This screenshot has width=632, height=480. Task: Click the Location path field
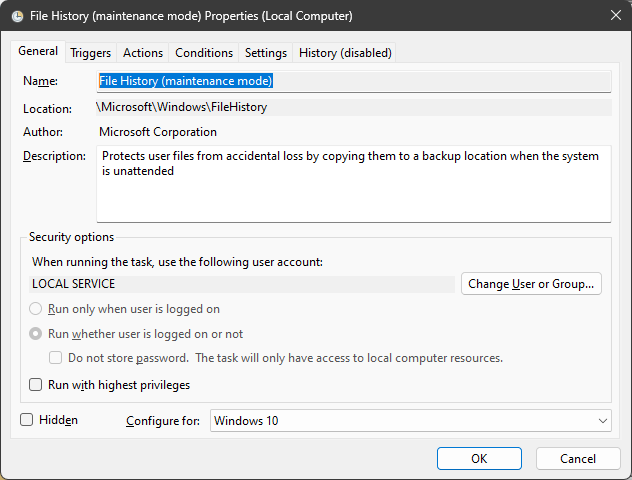coord(354,107)
